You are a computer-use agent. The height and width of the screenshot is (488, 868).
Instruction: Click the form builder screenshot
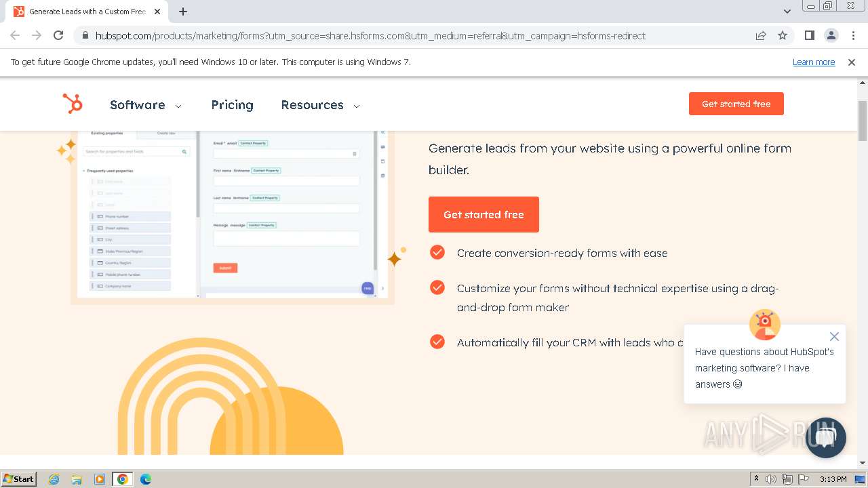pyautogui.click(x=233, y=215)
